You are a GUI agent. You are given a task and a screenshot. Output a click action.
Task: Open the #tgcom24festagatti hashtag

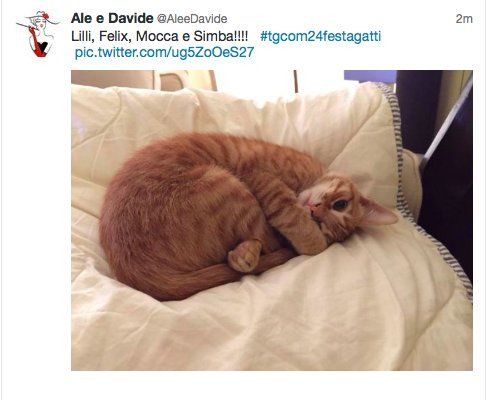[320, 36]
